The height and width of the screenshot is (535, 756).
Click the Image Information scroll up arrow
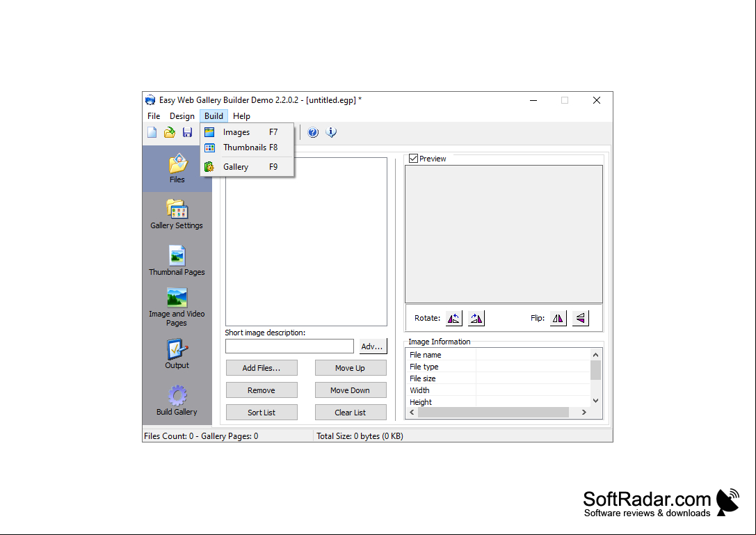(x=595, y=355)
